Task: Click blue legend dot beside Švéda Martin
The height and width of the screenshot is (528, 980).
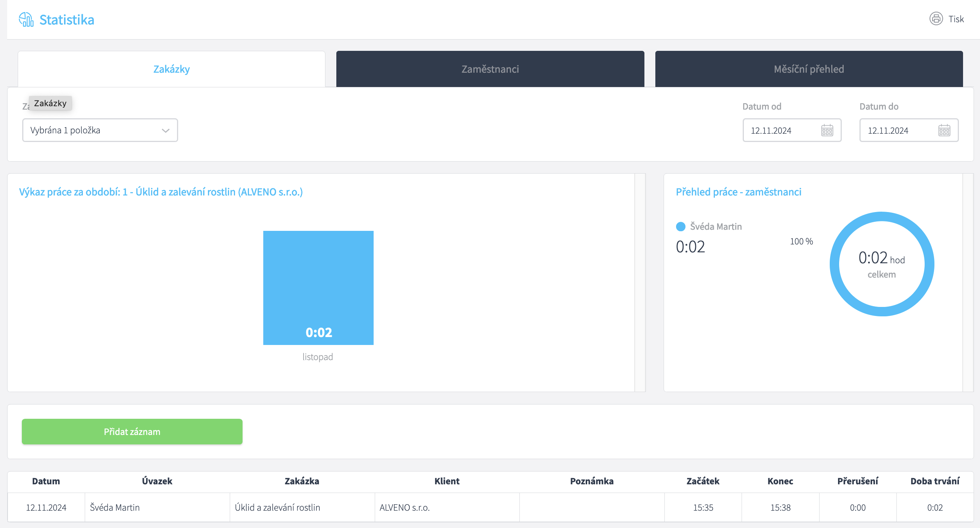Action: point(680,227)
